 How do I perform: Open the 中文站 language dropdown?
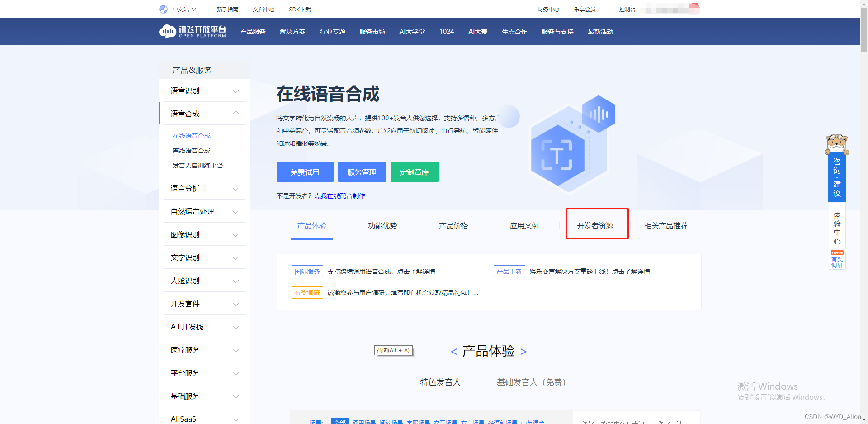pos(184,9)
